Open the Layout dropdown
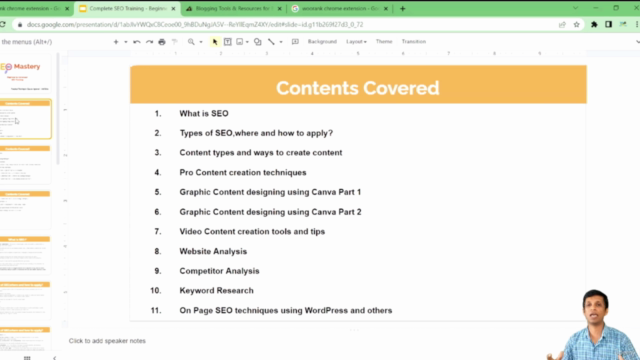640x360 pixels. tap(356, 42)
